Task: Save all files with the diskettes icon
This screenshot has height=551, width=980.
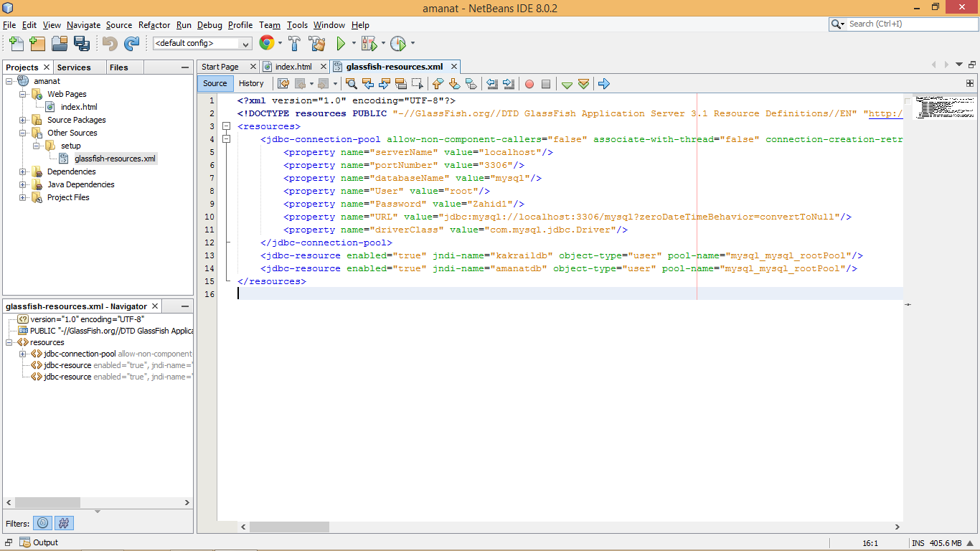Action: [81, 43]
